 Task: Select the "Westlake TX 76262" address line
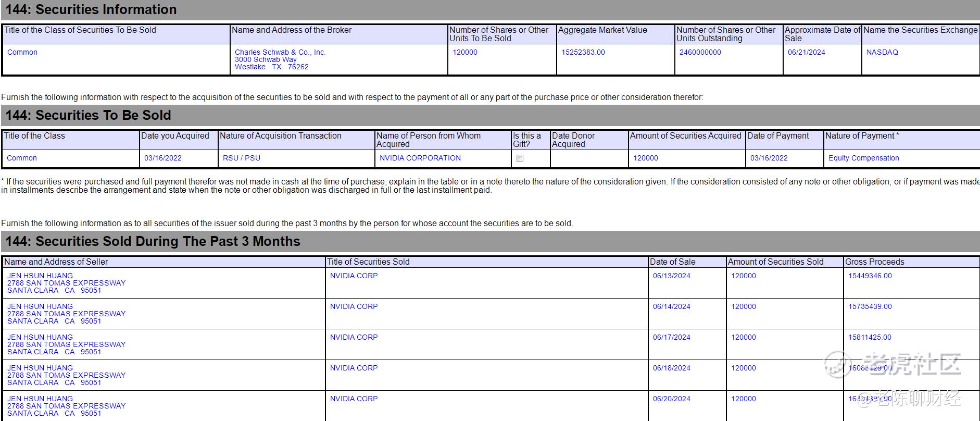pos(272,67)
